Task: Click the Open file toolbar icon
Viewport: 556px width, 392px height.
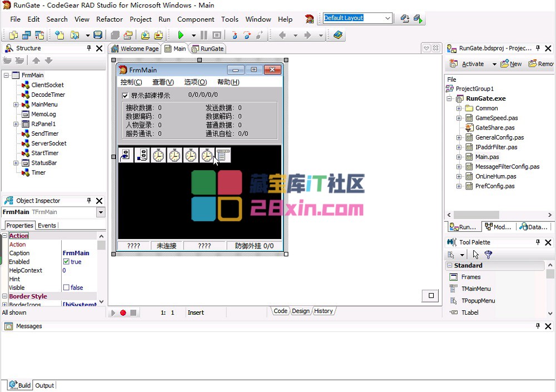Action: [75, 35]
